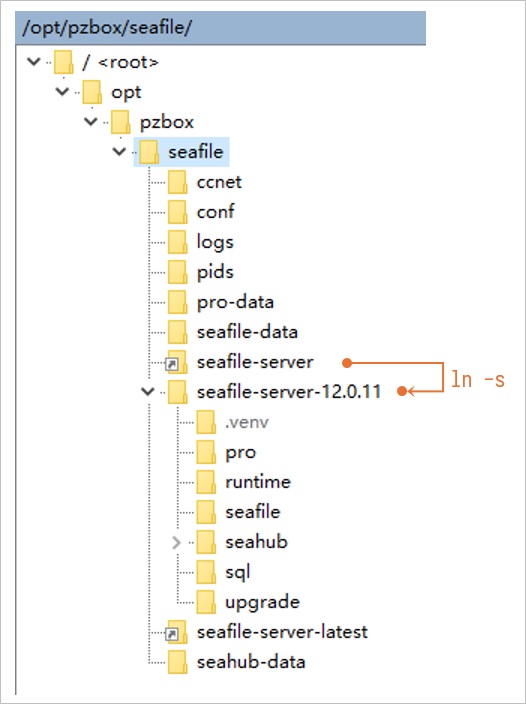Click the pzbox folder icon

(x=121, y=122)
